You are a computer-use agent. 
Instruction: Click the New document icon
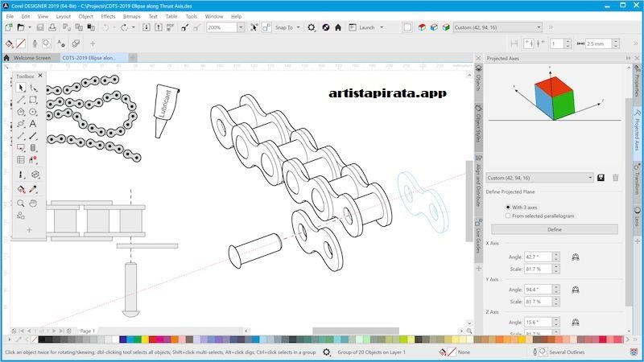click(x=9, y=27)
